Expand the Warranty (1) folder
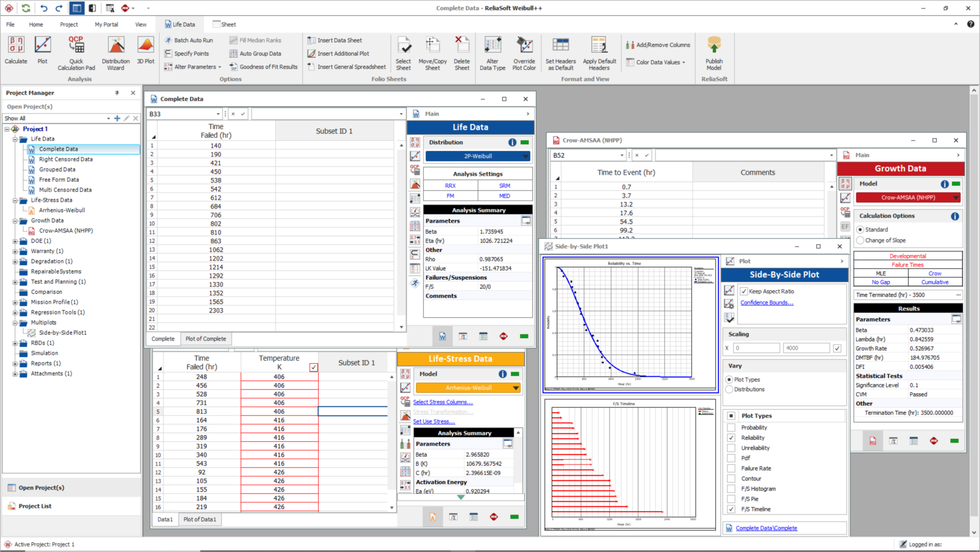 pyautogui.click(x=15, y=251)
